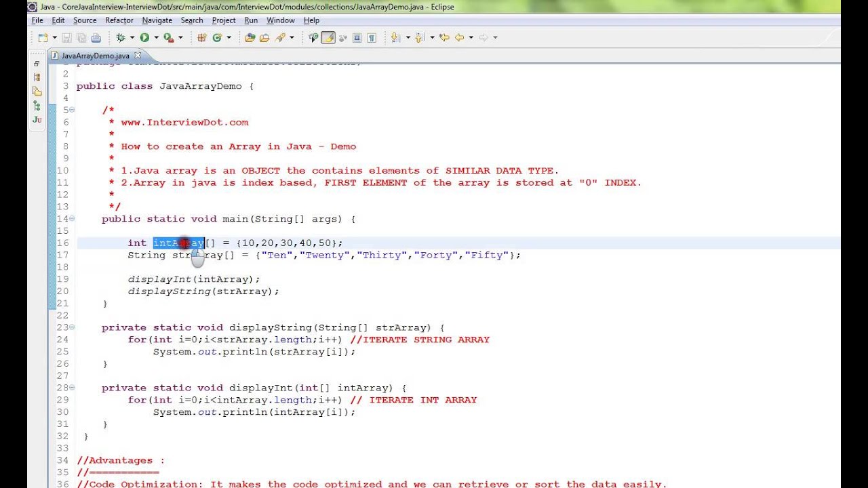Open the JUnit fast view icon

coord(37,120)
